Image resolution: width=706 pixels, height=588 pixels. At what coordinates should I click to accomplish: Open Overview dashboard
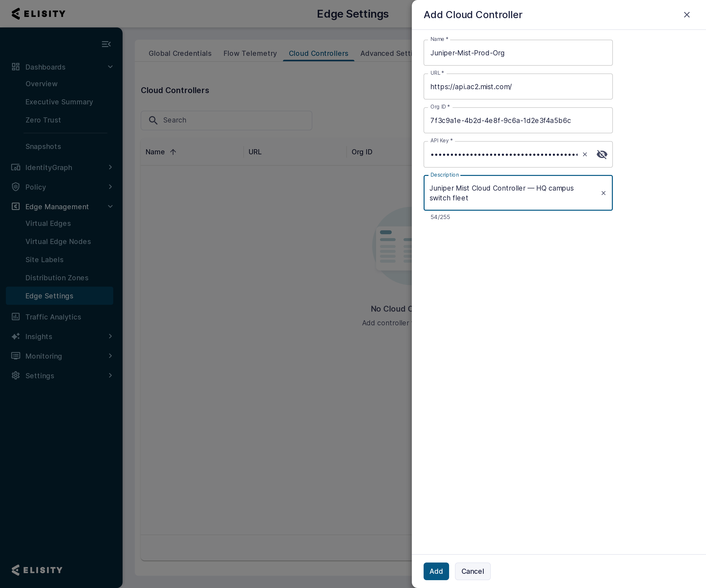(x=41, y=84)
